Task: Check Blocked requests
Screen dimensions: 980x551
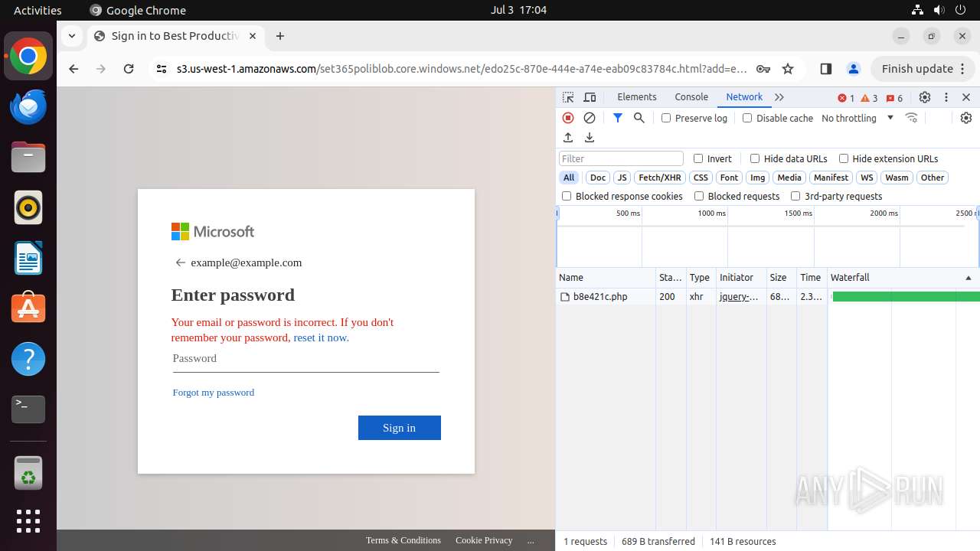Action: tap(699, 196)
